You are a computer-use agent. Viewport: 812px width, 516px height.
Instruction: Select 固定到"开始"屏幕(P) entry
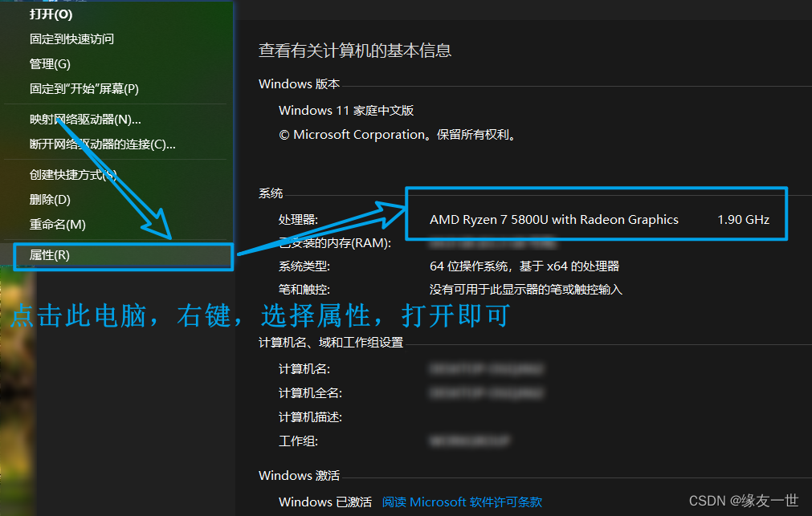[x=84, y=88]
